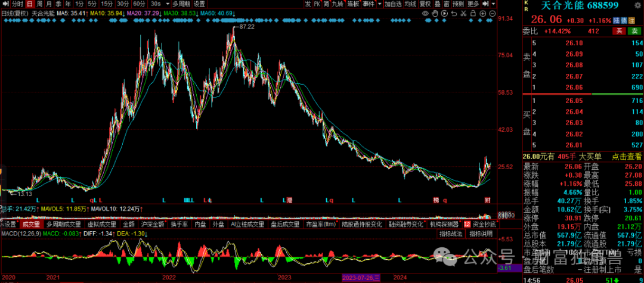Viewport: 644px width, 283px height.
Task: Click the 指标战法 button
Action: tap(451, 234)
